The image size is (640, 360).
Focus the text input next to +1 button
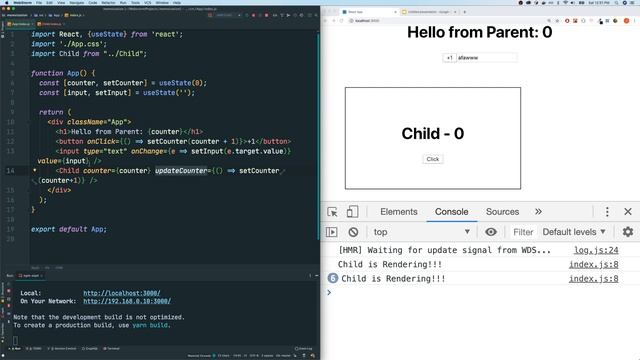487,58
